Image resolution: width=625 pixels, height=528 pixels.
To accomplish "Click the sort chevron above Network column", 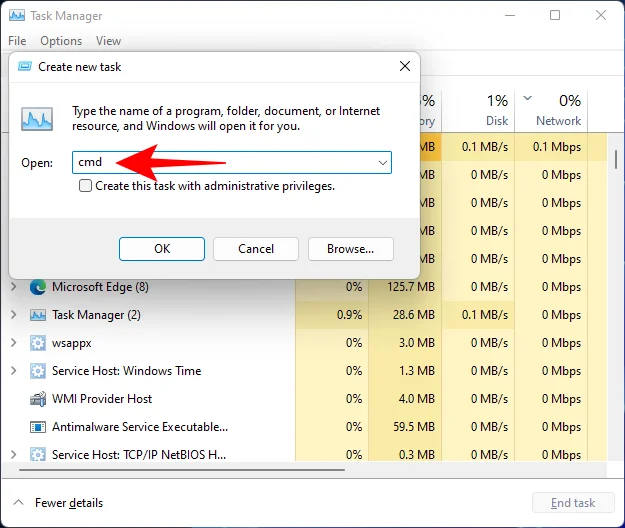I will [x=527, y=98].
